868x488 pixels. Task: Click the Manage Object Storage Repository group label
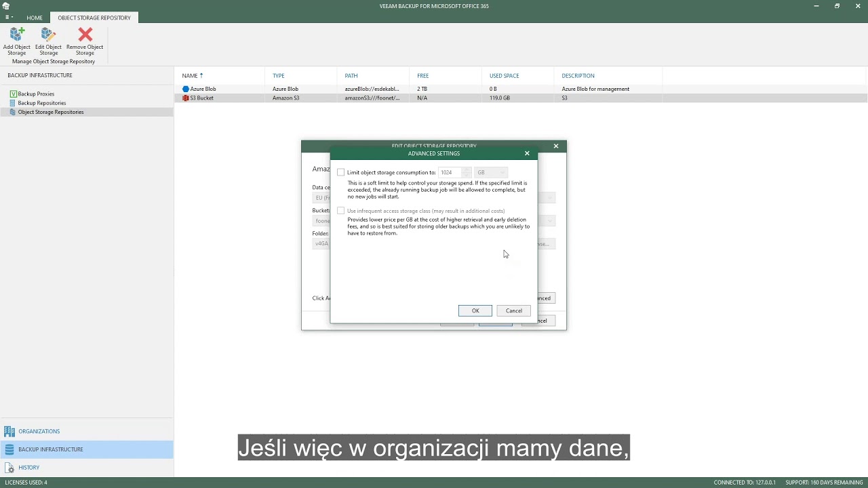(x=54, y=61)
